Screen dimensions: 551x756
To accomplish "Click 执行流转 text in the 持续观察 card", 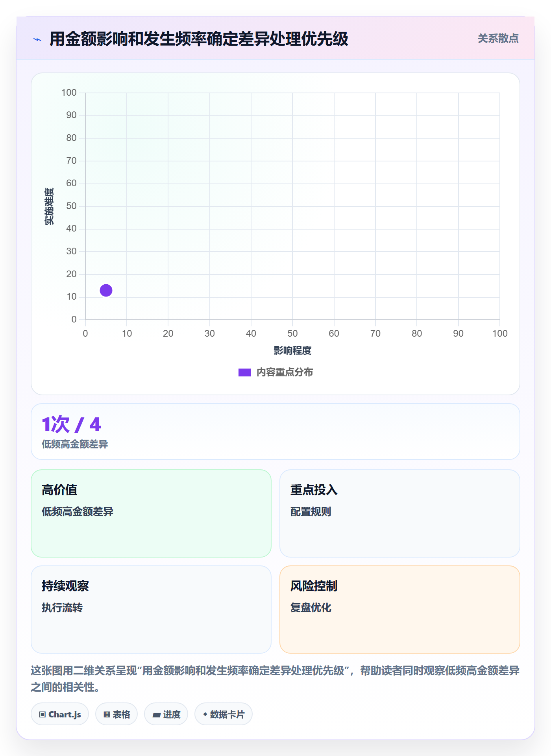I will pyautogui.click(x=62, y=608).
